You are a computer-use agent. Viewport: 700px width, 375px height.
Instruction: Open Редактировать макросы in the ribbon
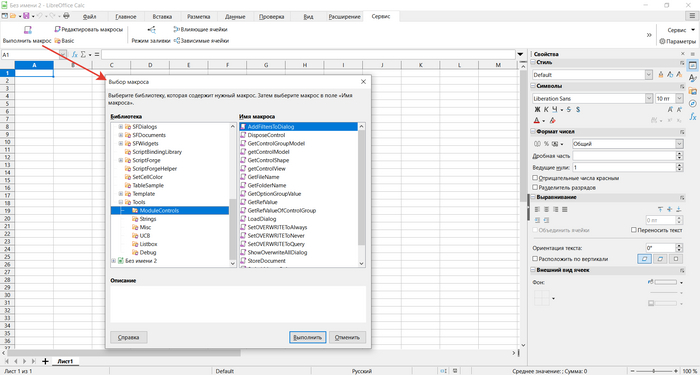[88, 29]
